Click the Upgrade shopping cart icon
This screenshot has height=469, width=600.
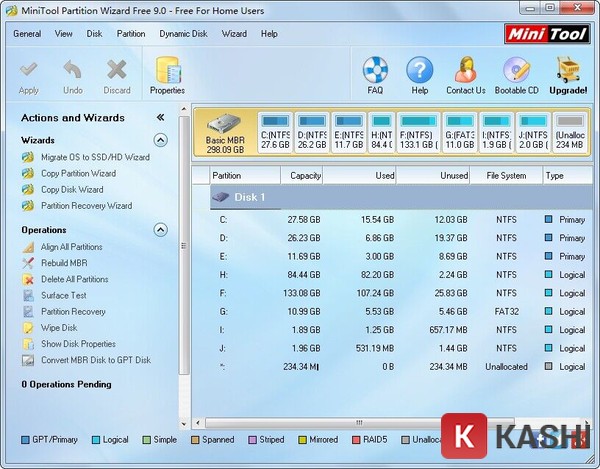click(568, 70)
